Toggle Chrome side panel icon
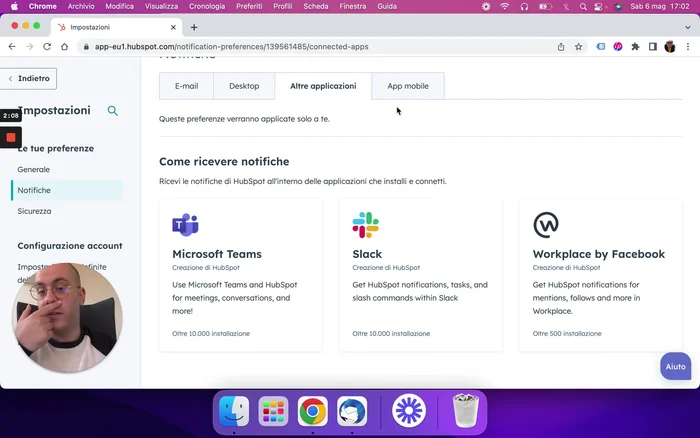The image size is (700, 438). coord(653,46)
